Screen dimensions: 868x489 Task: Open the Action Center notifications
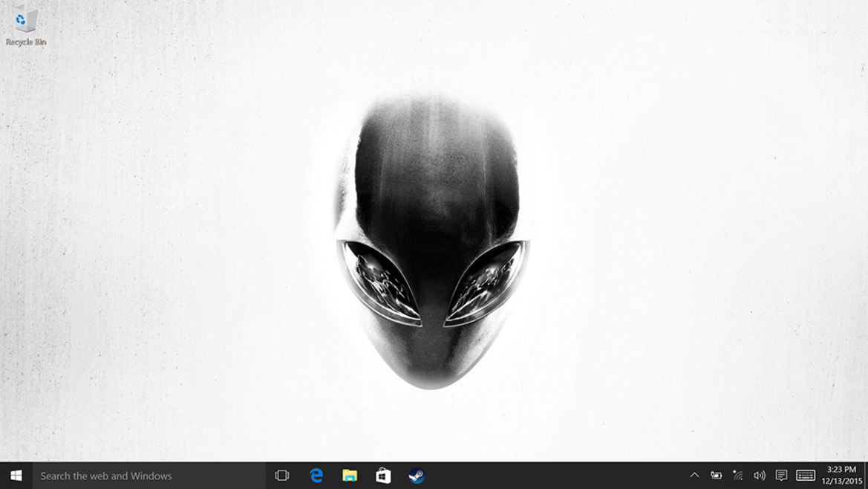click(x=781, y=475)
